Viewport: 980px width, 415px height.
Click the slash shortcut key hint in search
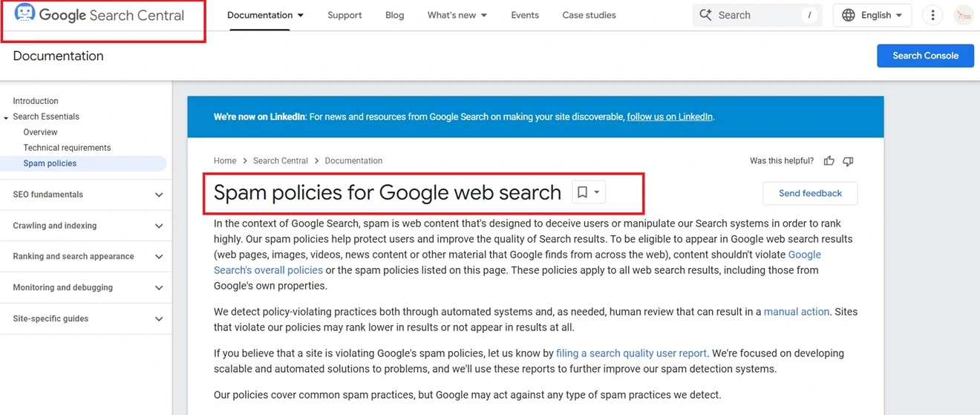point(809,15)
